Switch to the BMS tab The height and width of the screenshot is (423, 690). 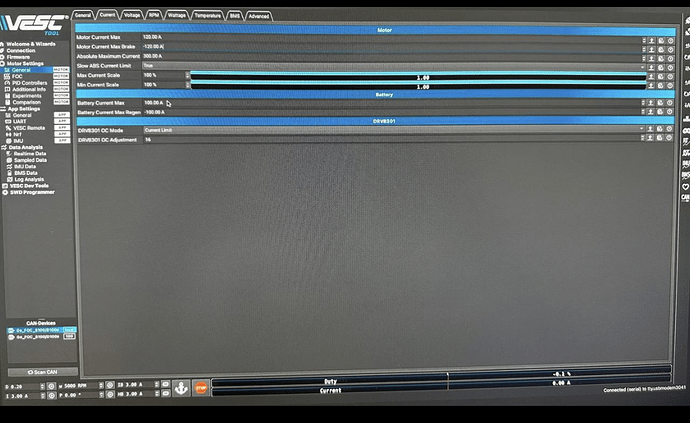pyautogui.click(x=235, y=16)
